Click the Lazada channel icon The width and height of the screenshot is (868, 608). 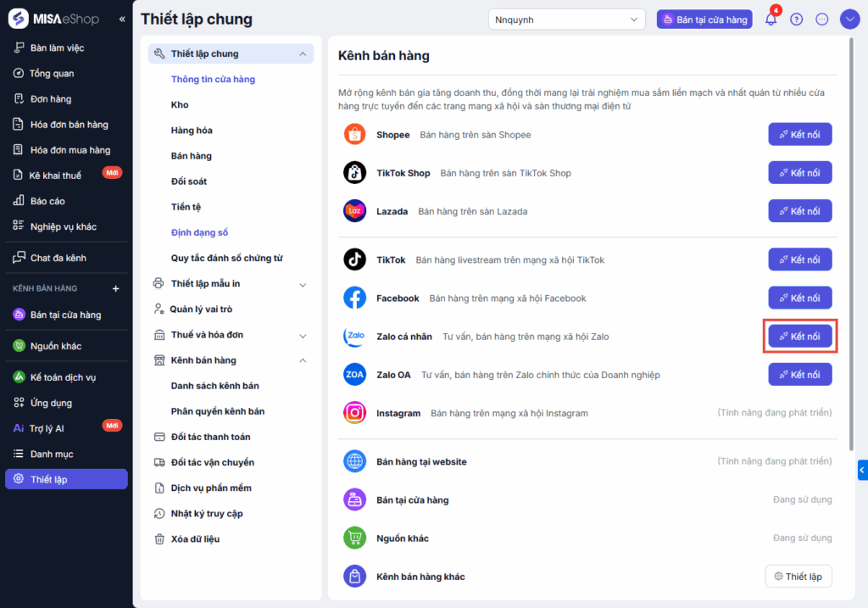coord(354,211)
